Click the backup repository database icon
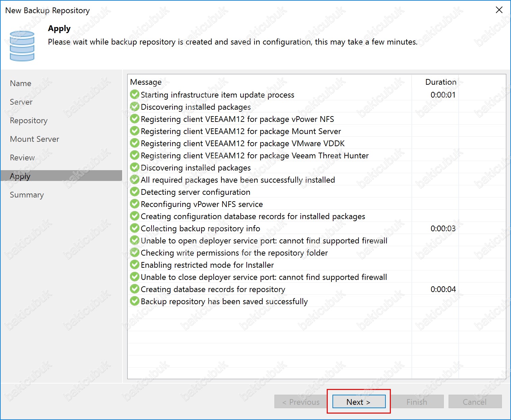The width and height of the screenshot is (511, 420). (x=22, y=46)
